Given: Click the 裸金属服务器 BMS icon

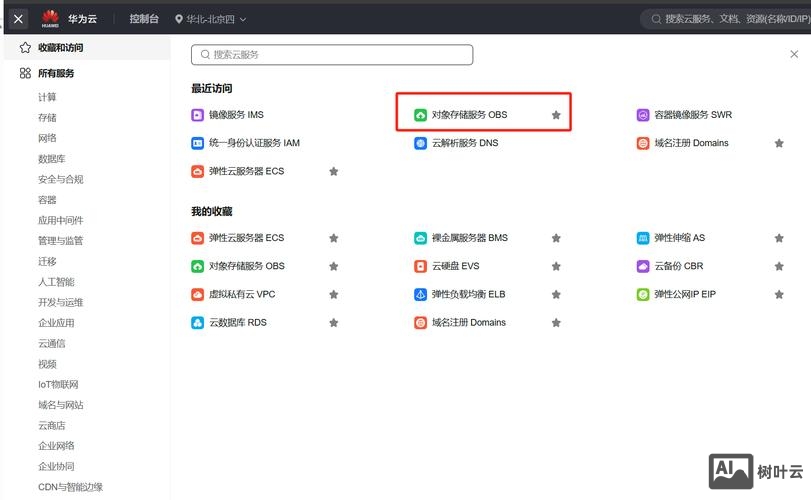Looking at the screenshot, I should pyautogui.click(x=421, y=238).
